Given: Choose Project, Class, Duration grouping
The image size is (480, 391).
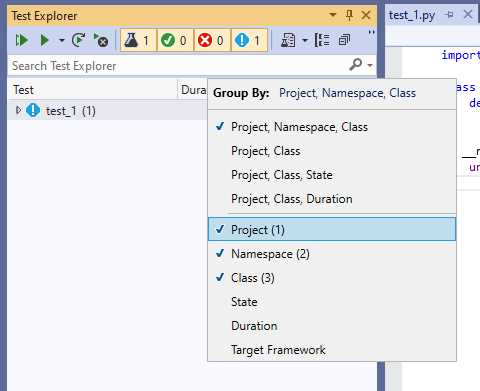Looking at the screenshot, I should pos(292,199).
